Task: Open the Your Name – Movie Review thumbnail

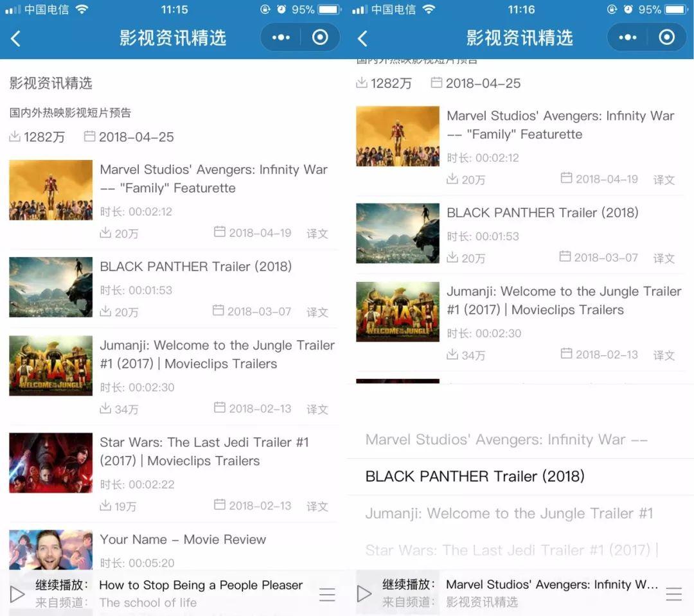Action: [51, 550]
